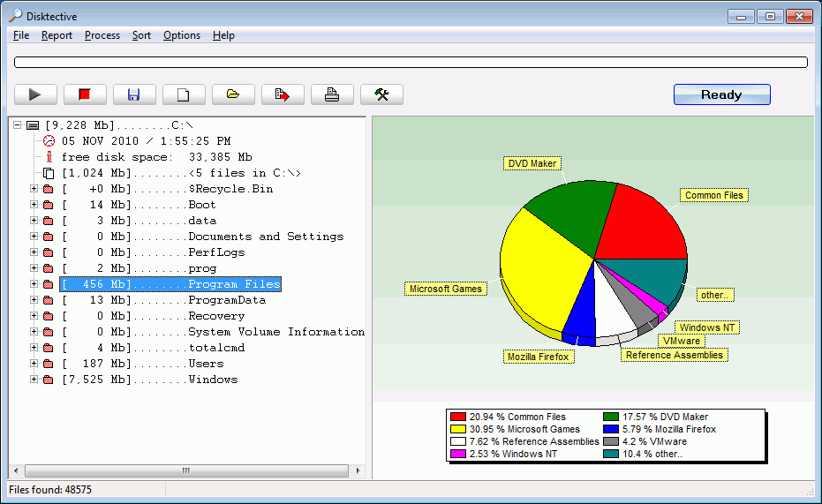
Task: Click Files found: 48575 in status bar
Action: pyautogui.click(x=50, y=490)
